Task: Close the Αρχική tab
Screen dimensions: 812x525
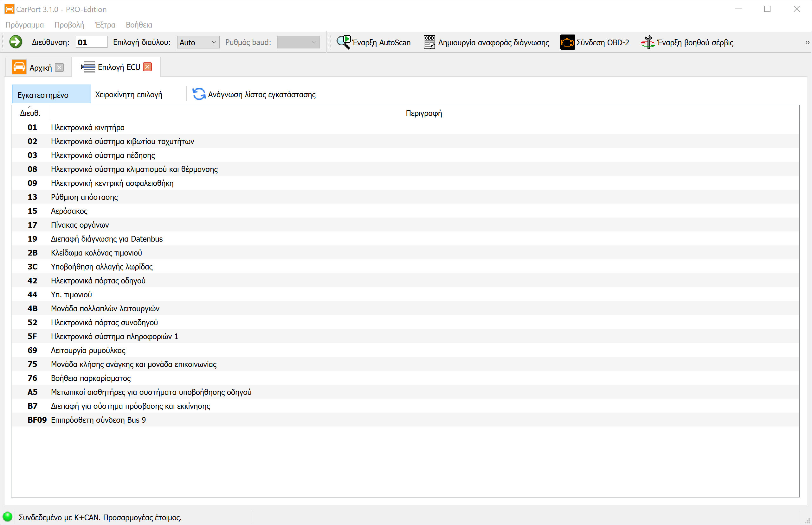Action: [x=59, y=67]
